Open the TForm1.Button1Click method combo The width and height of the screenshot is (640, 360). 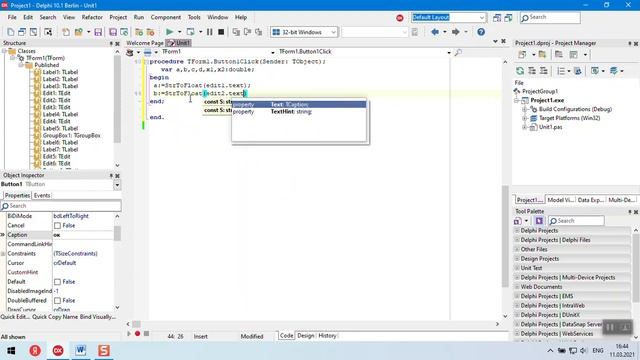[x=449, y=52]
